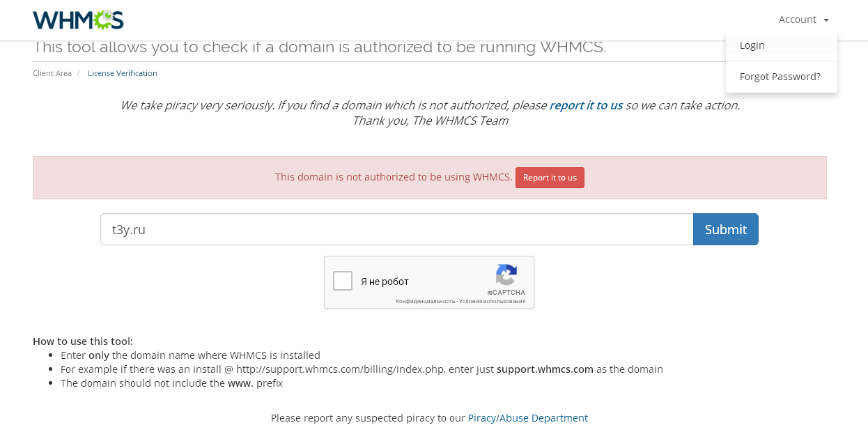Click the bold support.whmcs.com example text
The height and width of the screenshot is (439, 868).
(545, 369)
